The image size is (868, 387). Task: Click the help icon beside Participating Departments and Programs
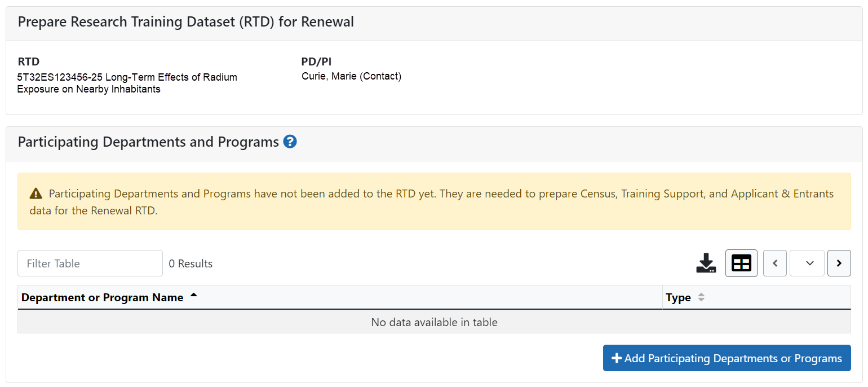pos(290,142)
